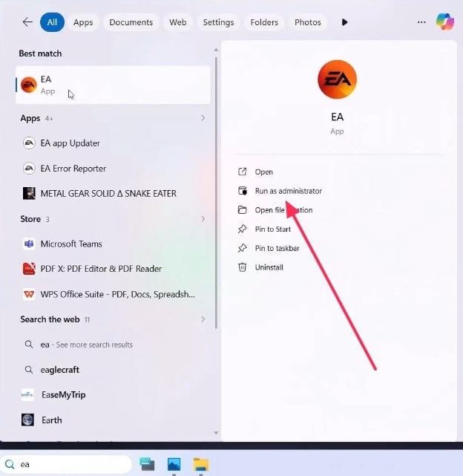Open the Microsoft Teams store result
The width and height of the screenshot is (463, 476).
113,244
